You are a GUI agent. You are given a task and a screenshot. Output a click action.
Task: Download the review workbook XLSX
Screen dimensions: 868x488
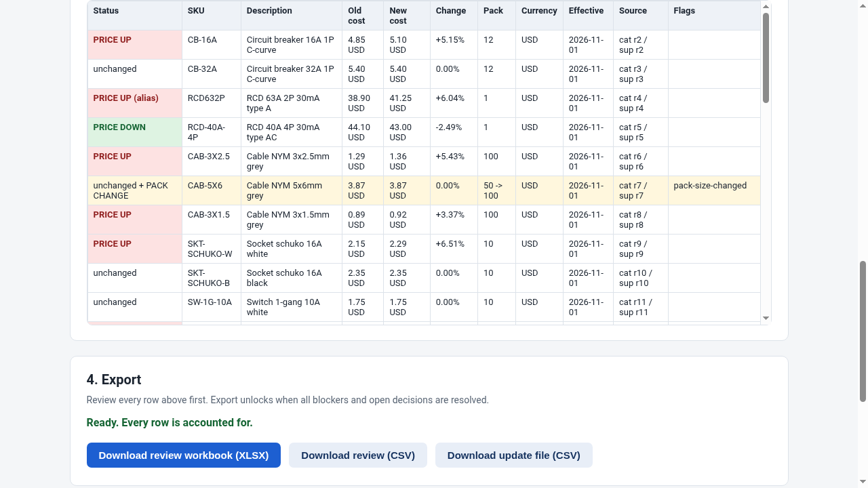point(183,455)
